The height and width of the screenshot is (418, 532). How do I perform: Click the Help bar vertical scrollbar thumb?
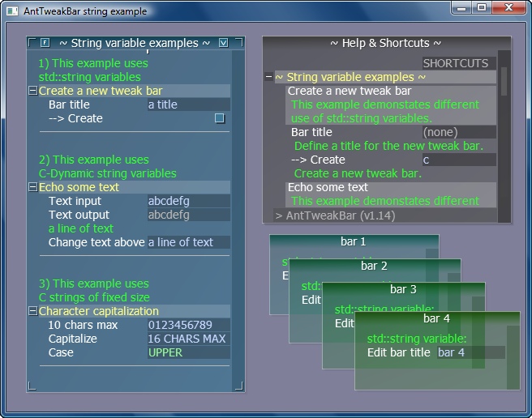(504, 81)
